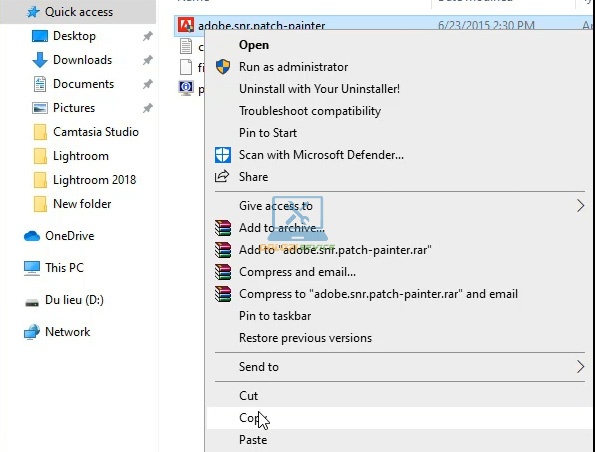
Task: Choose Add to "adobe.snr.patch-painter.rar"
Action: tap(335, 250)
